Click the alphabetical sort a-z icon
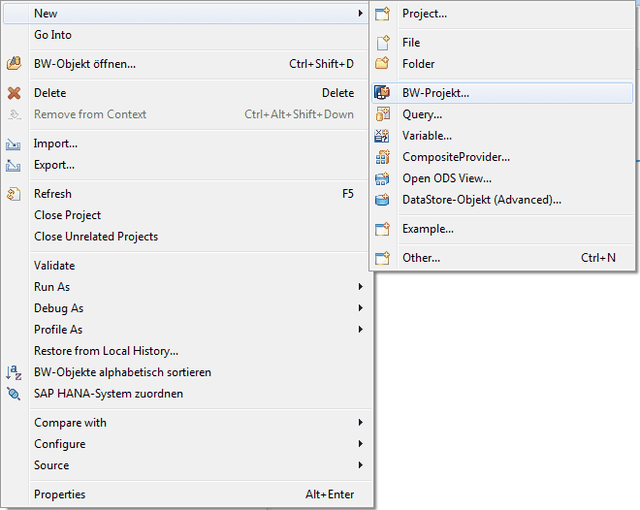 13,373
